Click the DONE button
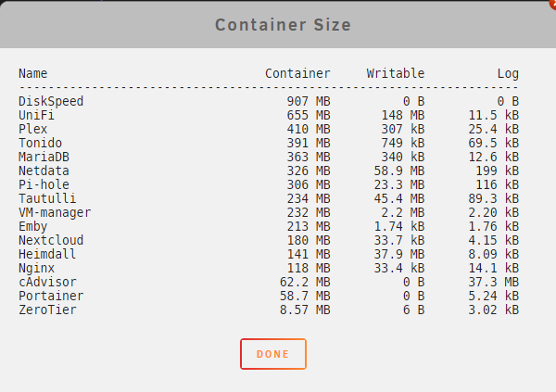 tap(273, 354)
